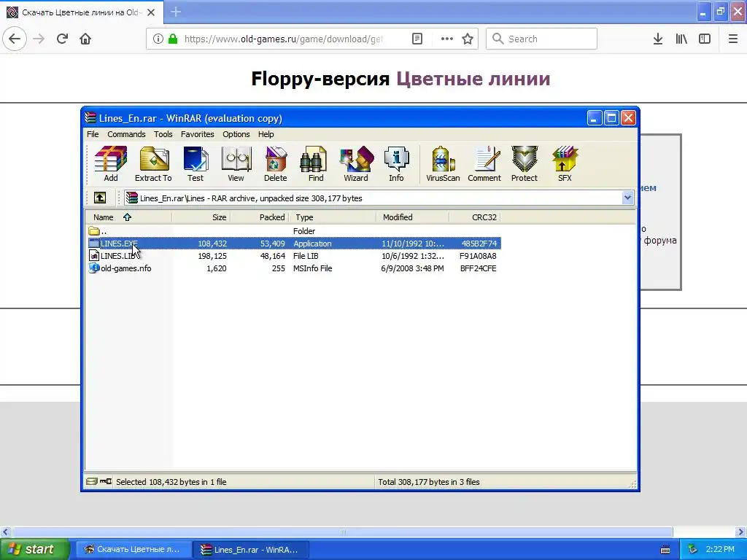Click the scroll left arrow in Firefox
747x560 pixels.
click(x=6, y=532)
